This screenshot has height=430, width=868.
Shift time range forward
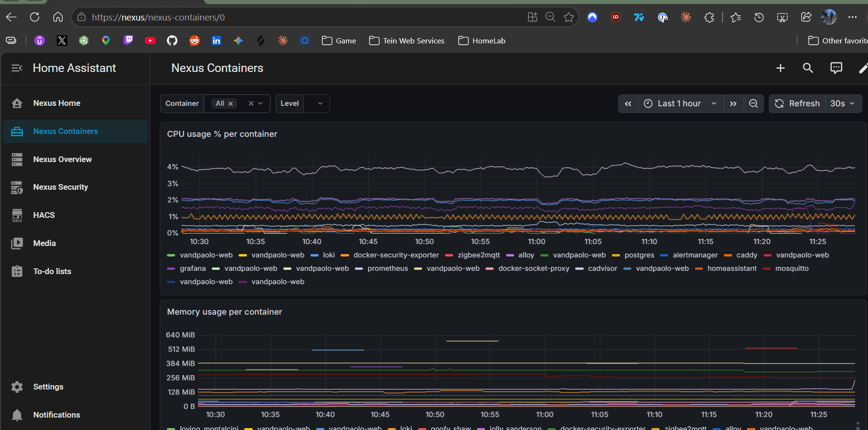pos(733,103)
